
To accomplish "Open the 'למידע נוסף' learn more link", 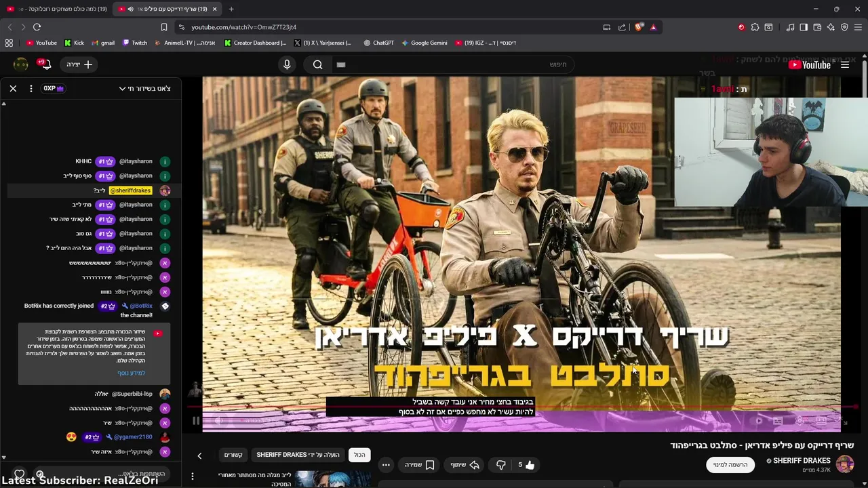I will 131,373.
